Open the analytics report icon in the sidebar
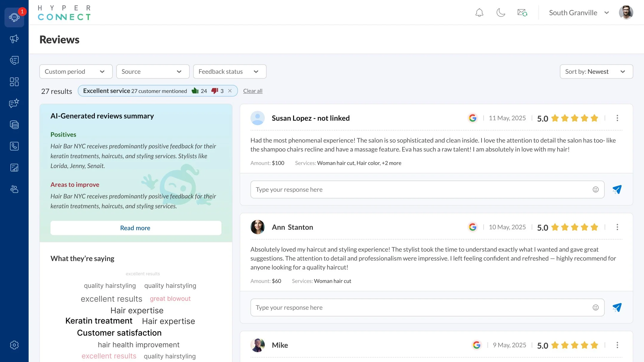Screen dimensions: 644x362 14,167
